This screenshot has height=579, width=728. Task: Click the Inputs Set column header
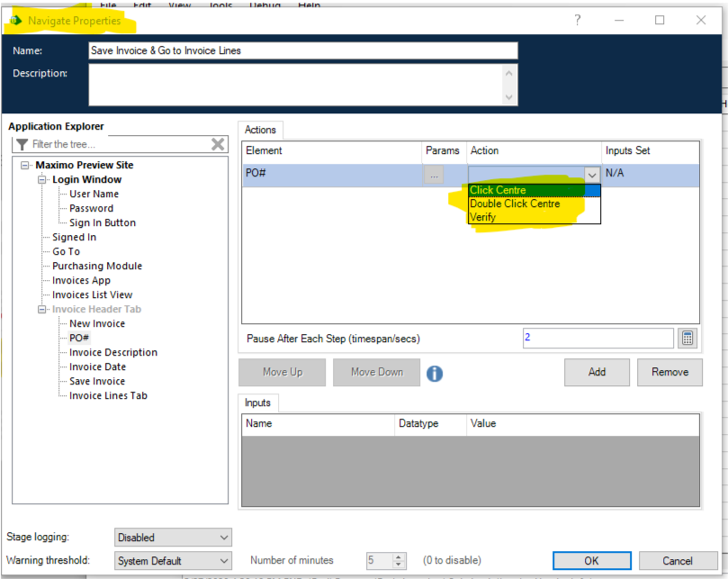coord(651,151)
